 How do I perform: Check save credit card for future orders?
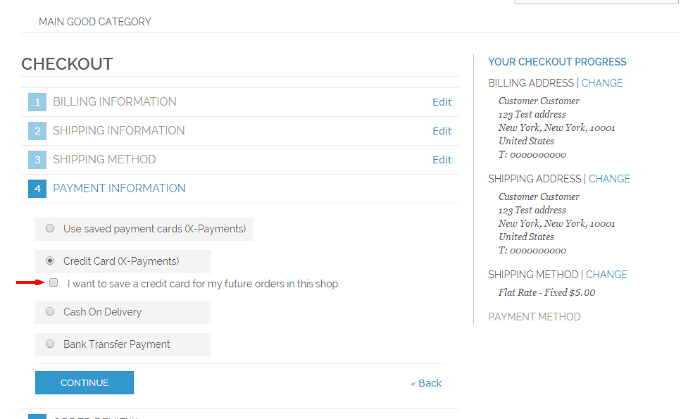point(54,282)
